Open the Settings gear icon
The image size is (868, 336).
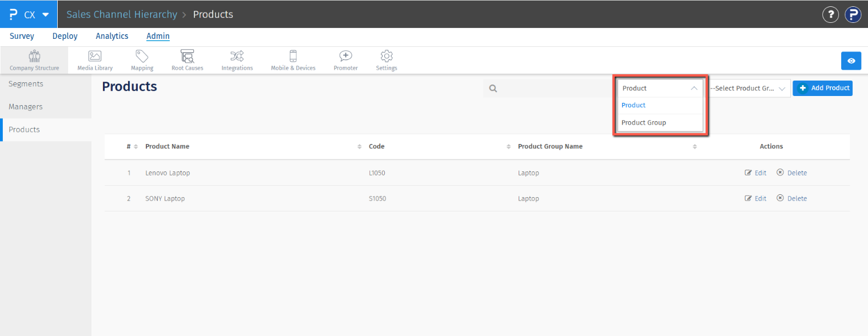tap(387, 56)
